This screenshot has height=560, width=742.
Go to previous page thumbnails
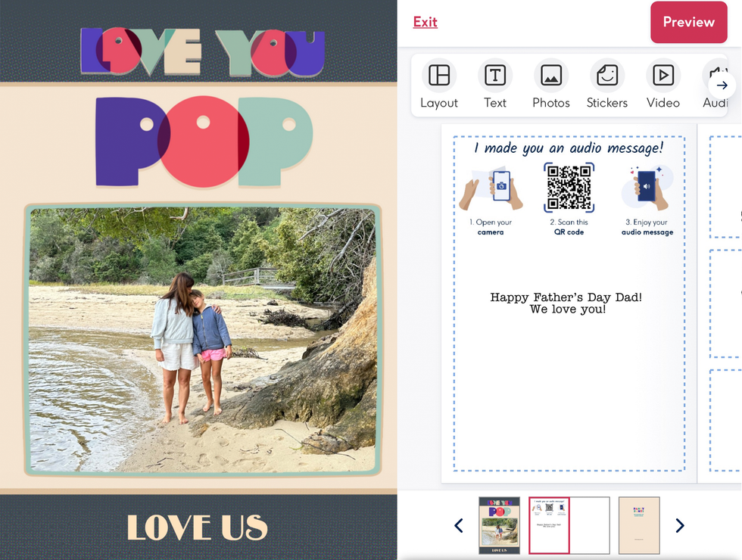tap(459, 525)
